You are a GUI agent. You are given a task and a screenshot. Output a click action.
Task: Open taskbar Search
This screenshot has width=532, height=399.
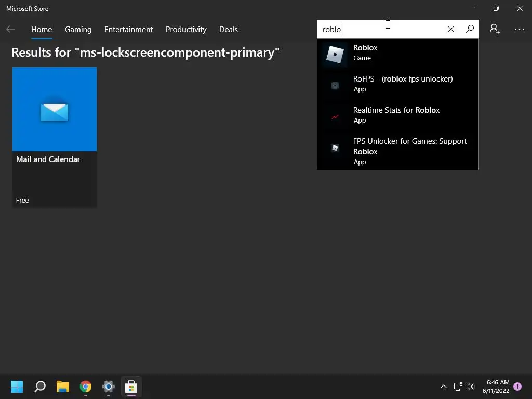40,386
